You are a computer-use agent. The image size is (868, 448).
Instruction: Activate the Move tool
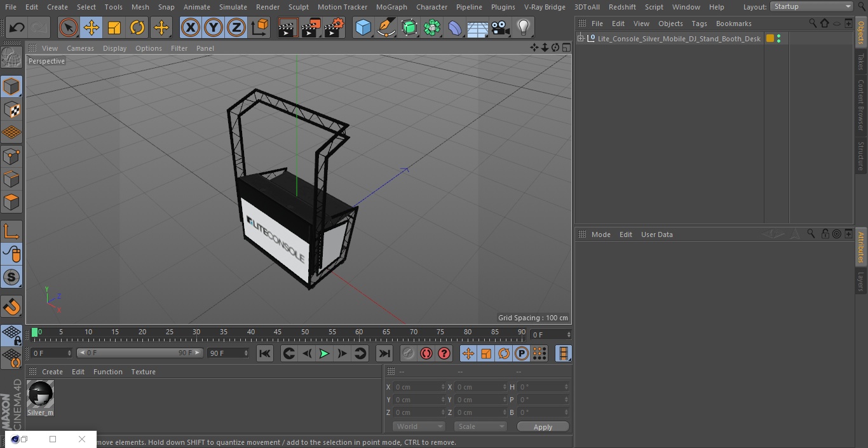click(92, 27)
